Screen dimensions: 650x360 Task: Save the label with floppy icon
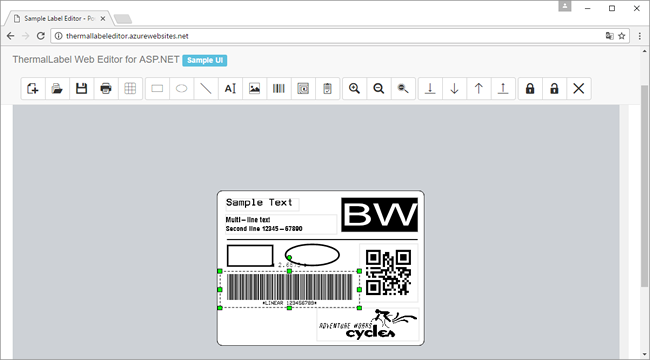[x=81, y=88]
